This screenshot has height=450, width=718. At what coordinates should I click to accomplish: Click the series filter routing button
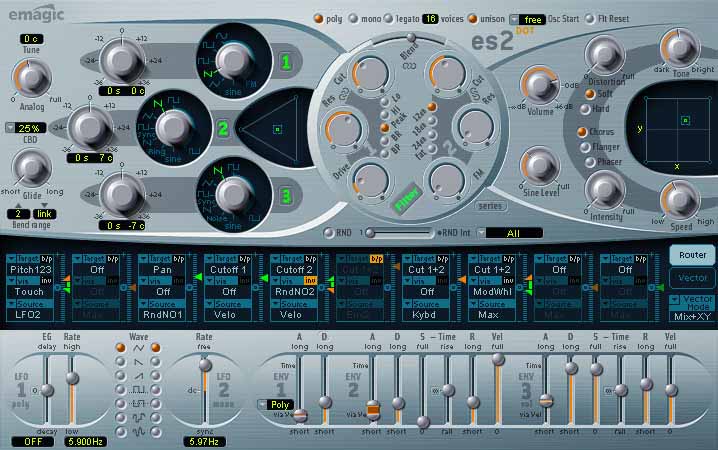click(x=490, y=206)
